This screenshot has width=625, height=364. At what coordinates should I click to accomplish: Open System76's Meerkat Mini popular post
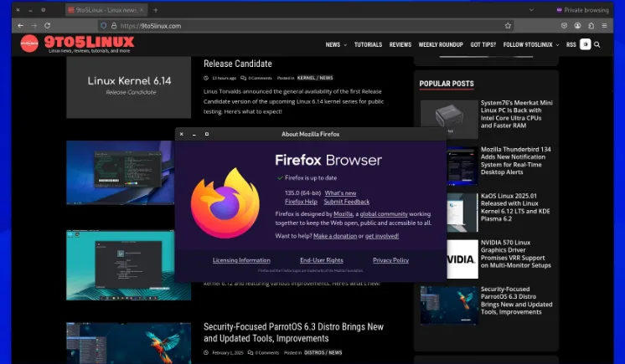point(517,115)
